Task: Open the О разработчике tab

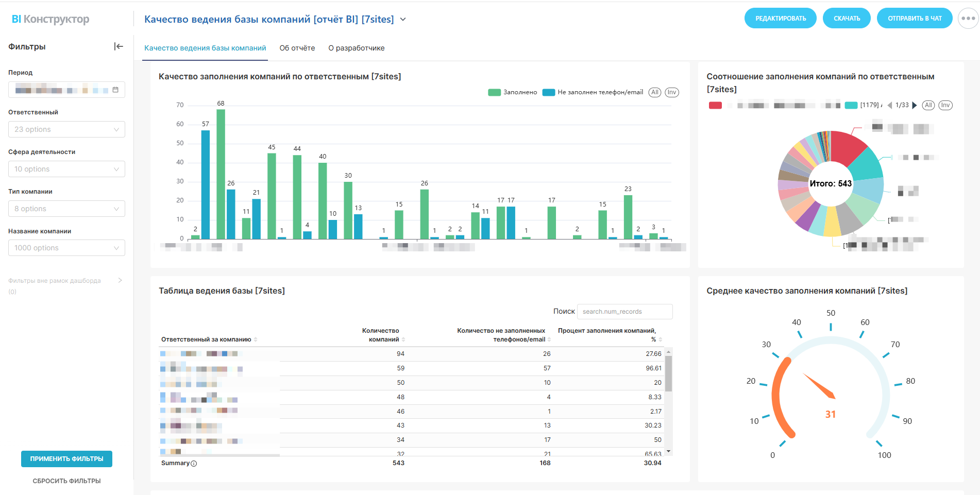Action: coord(356,48)
